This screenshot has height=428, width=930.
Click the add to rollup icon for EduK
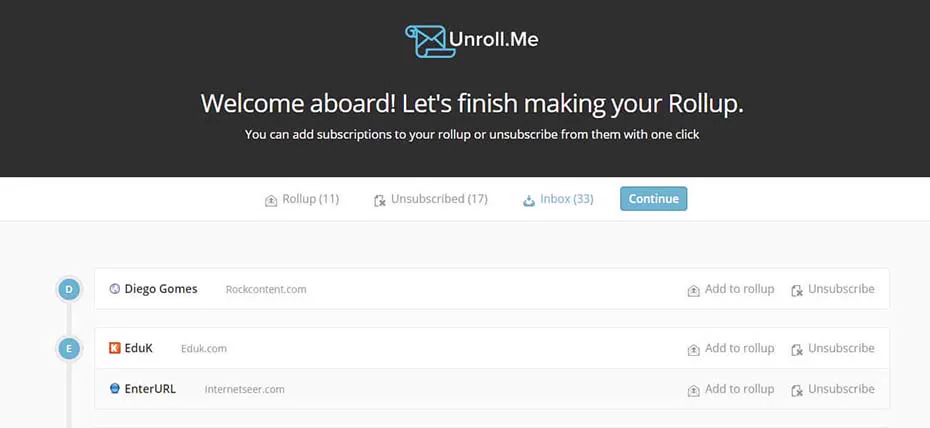click(693, 350)
